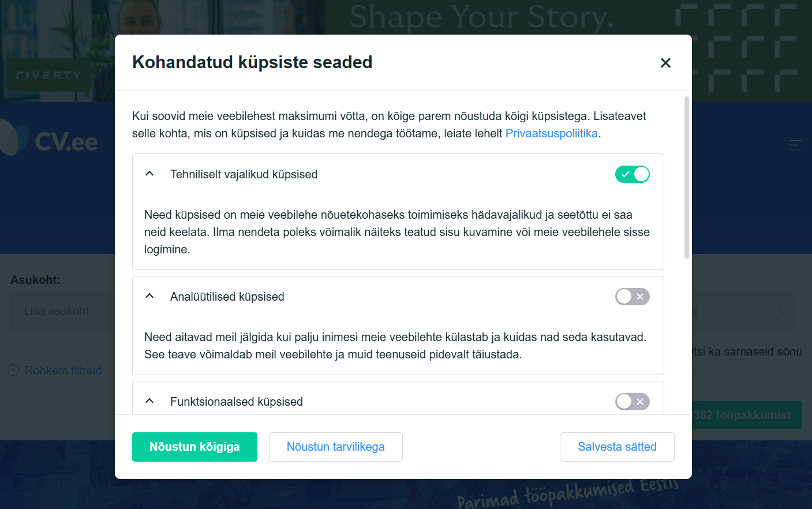Choose the Nõustun tarvilikega button
Image resolution: width=812 pixels, height=509 pixels.
click(x=336, y=447)
